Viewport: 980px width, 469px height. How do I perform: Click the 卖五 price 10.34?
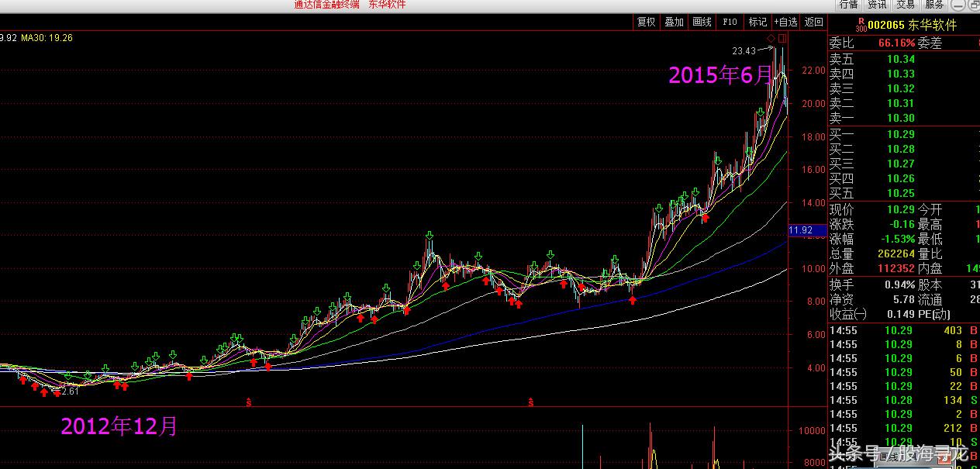900,59
